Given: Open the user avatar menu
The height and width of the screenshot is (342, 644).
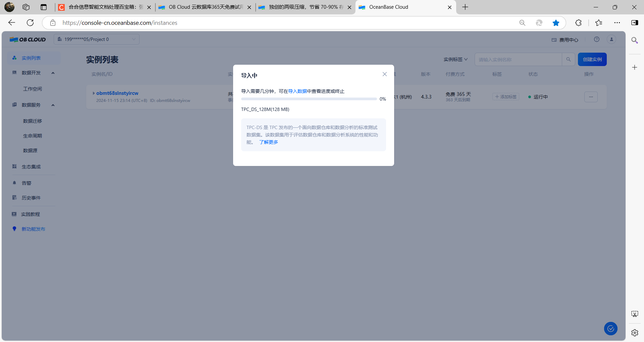Looking at the screenshot, I should 611,39.
